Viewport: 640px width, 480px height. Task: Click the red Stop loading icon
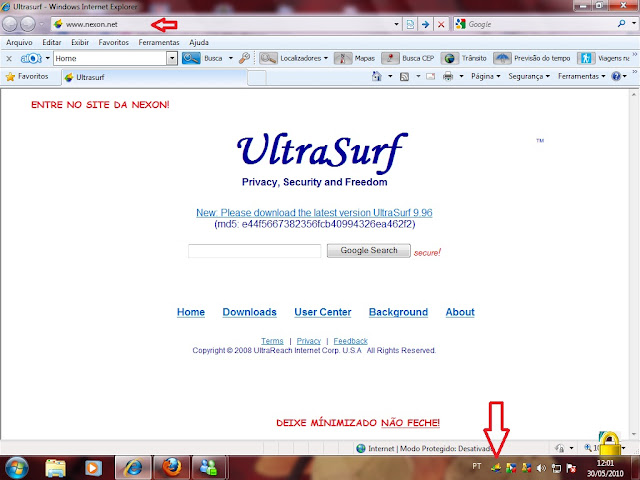tap(441, 24)
